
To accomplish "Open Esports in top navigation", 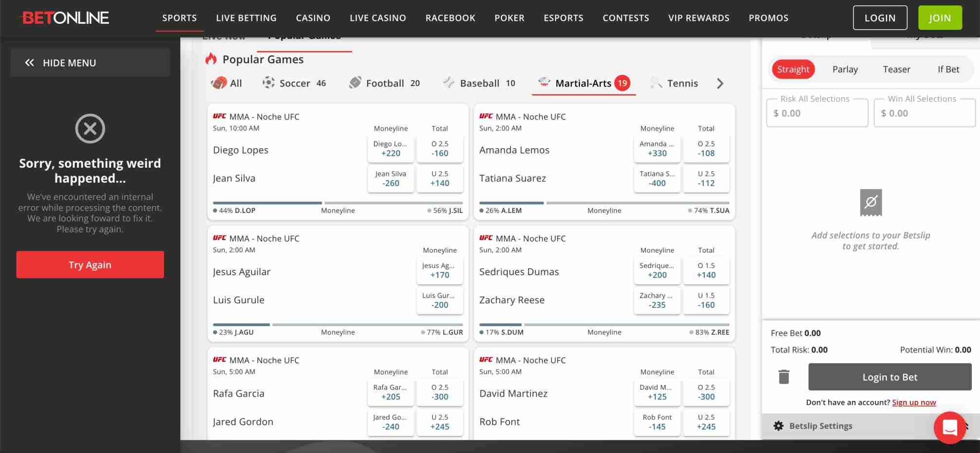I will tap(563, 18).
